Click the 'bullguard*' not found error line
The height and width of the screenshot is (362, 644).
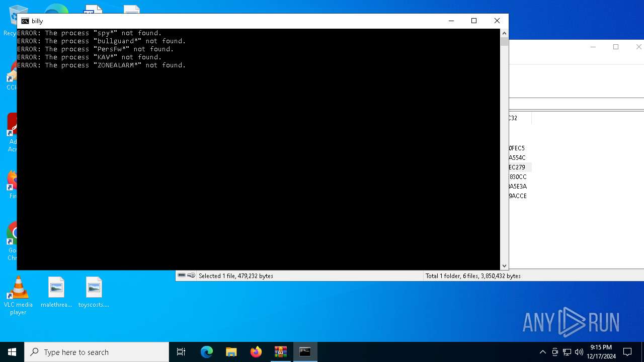click(x=102, y=41)
